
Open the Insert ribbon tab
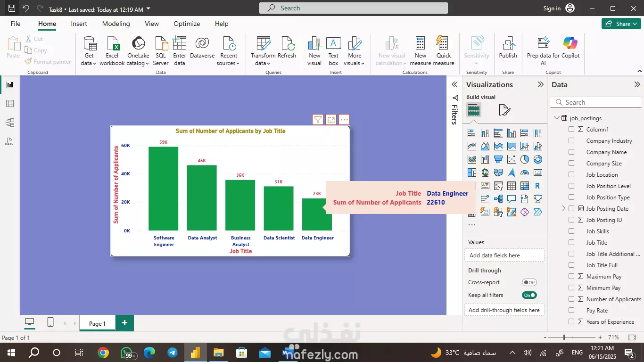(x=79, y=24)
